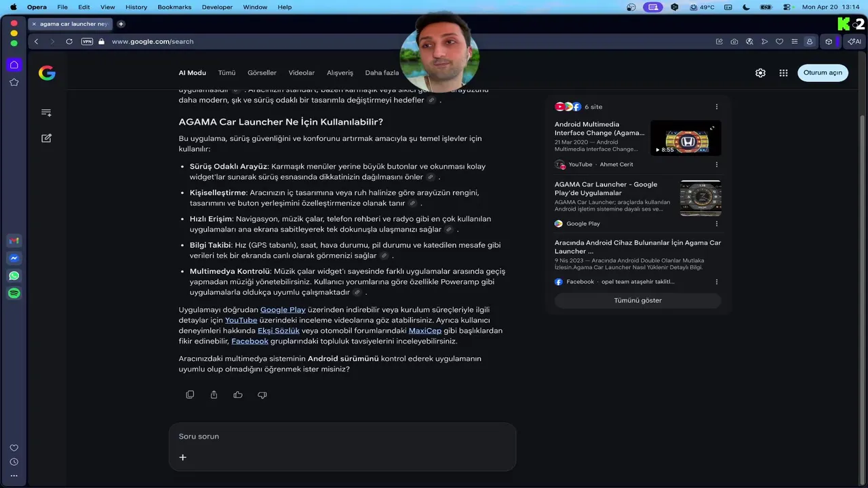This screenshot has height=488, width=868.
Task: Switch to the Tümü tab
Action: click(x=226, y=73)
